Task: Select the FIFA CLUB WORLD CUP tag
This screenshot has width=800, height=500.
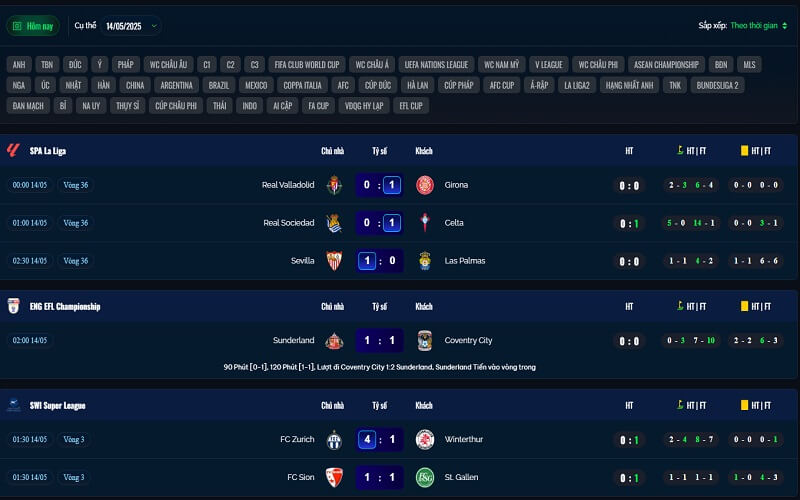Action: tap(307, 65)
